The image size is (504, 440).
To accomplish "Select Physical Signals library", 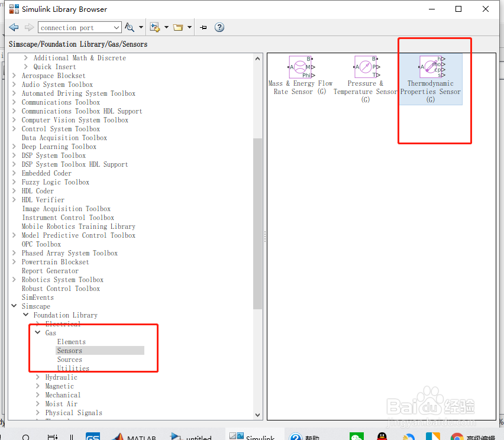I will 73,413.
